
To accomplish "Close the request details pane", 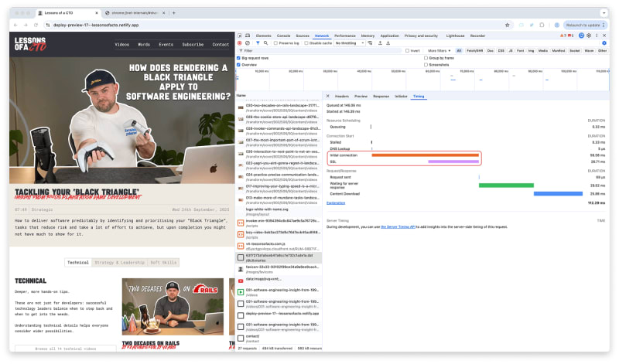I will 328,96.
